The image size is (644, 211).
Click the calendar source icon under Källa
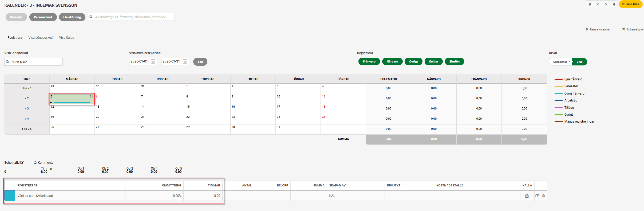[527, 196]
